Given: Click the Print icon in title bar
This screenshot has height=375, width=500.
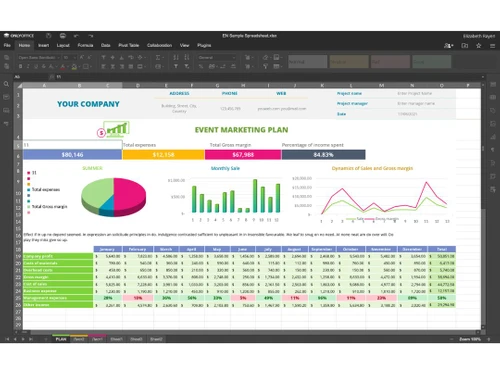Looking at the screenshot, I should 62,36.
